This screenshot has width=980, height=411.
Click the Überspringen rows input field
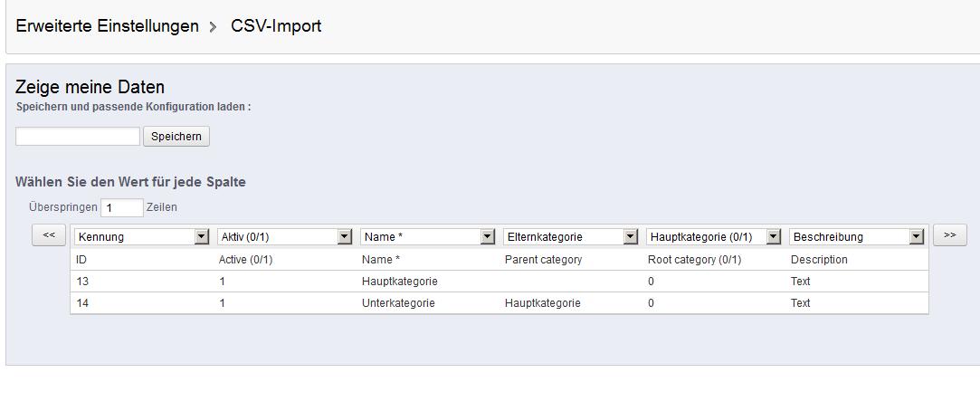(122, 207)
